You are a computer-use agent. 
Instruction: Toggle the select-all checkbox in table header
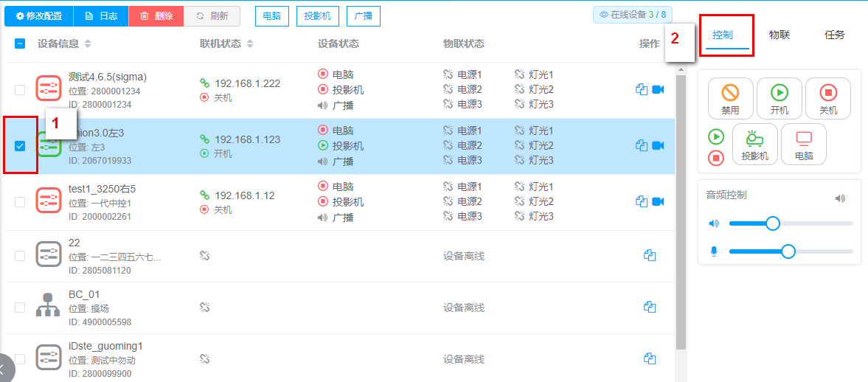(20, 44)
